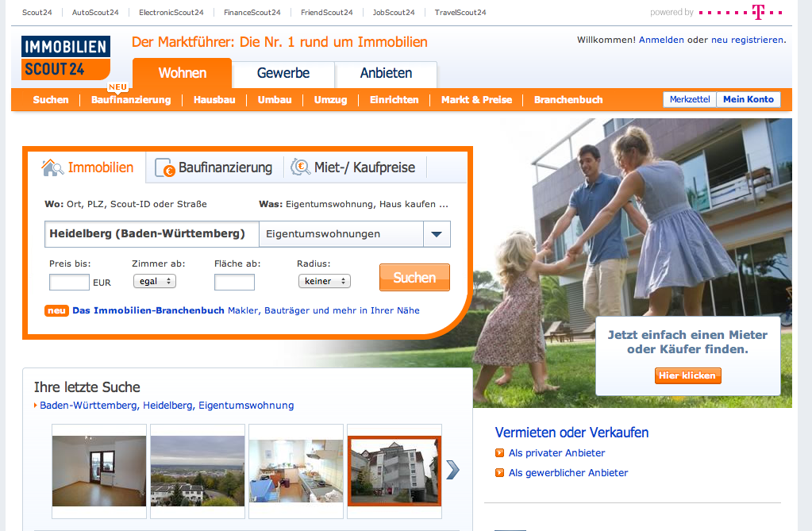Viewport: 812px width, 531px height.
Task: Click the Preis bis input field
Action: tap(69, 283)
